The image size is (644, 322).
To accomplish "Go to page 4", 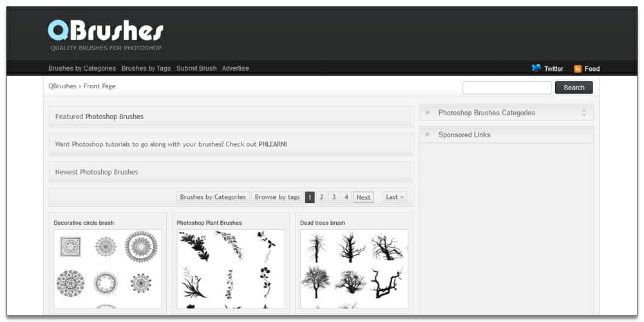I will pos(346,197).
